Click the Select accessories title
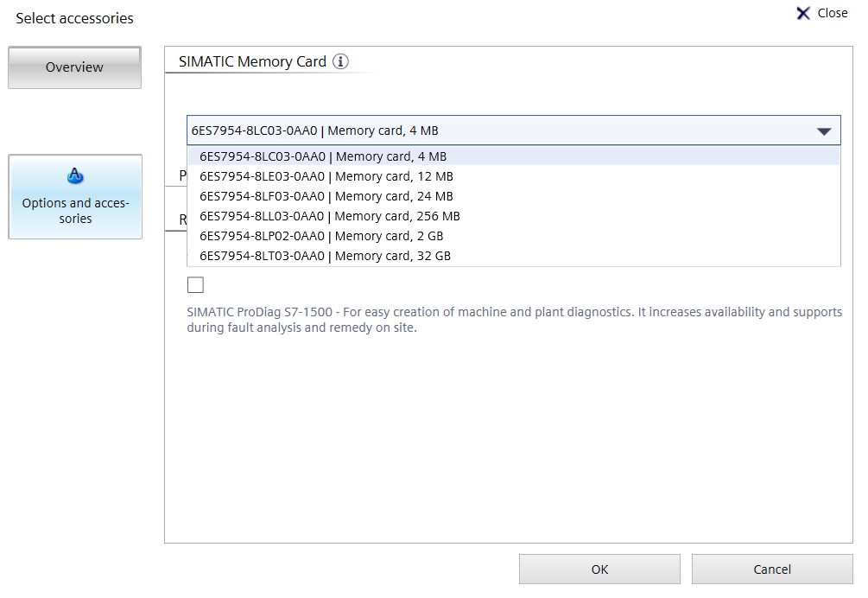This screenshot has height=598, width=868. (x=75, y=18)
